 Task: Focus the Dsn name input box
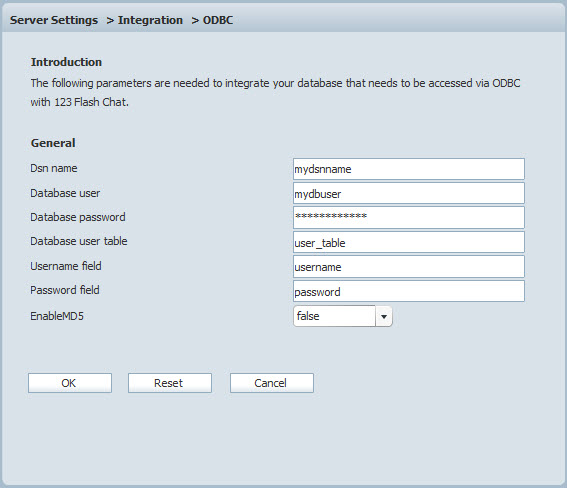(x=409, y=169)
